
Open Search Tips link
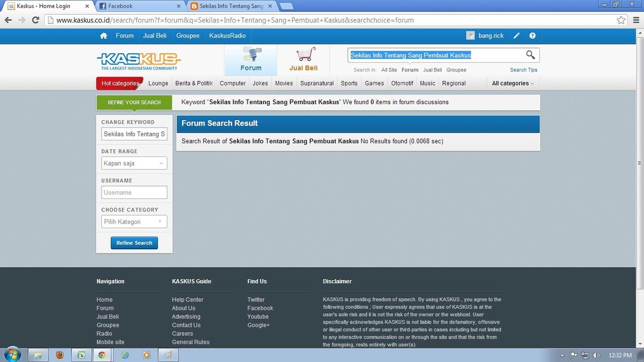point(523,70)
